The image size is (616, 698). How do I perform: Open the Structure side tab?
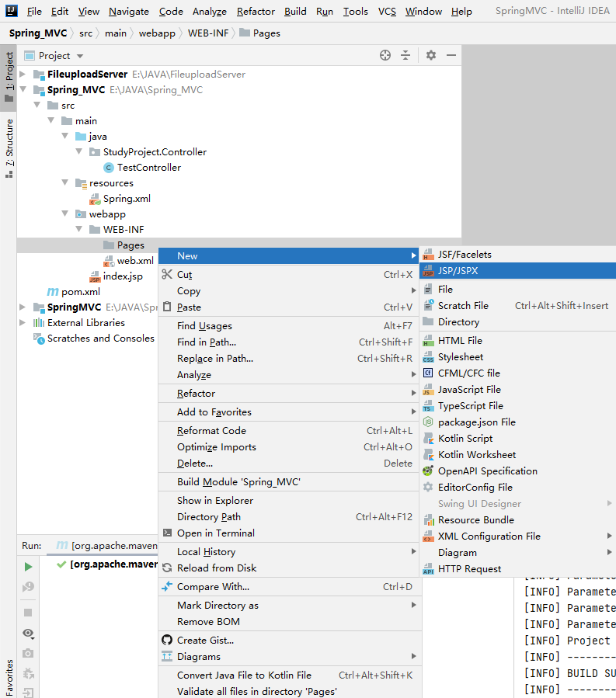click(x=9, y=148)
